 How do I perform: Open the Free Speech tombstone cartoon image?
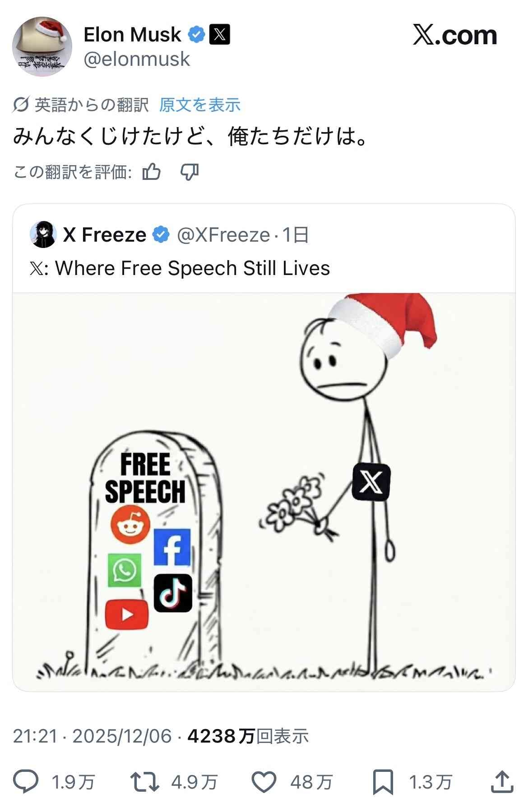(264, 492)
